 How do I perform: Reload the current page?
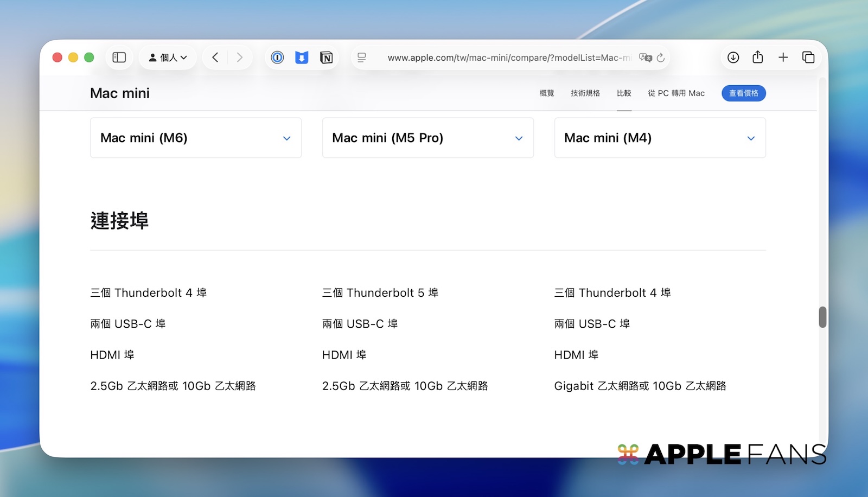click(x=661, y=58)
